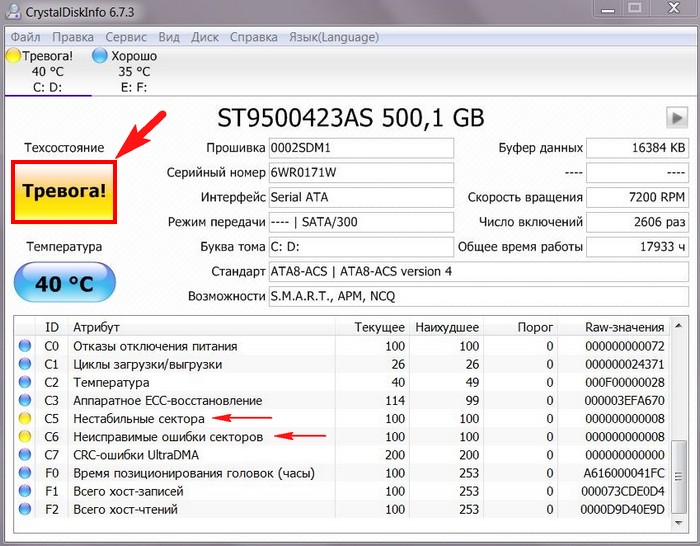Click the blue status icon for CRC-ошибки UltraDMA
The width and height of the screenshot is (700, 546).
tap(25, 455)
